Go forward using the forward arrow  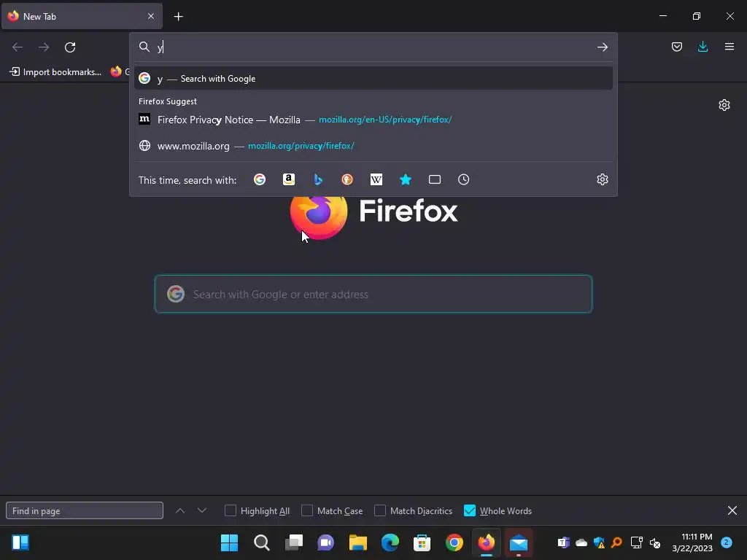(44, 47)
